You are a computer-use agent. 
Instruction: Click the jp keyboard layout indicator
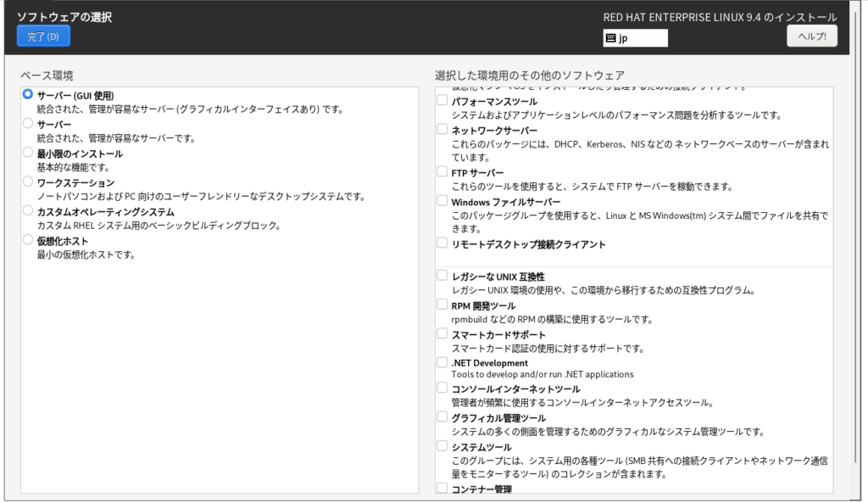(635, 38)
